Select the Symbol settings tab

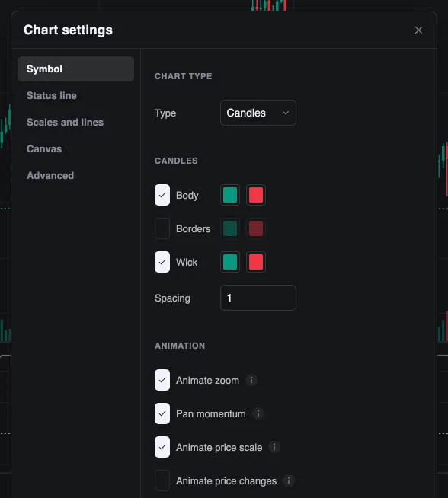coord(75,69)
